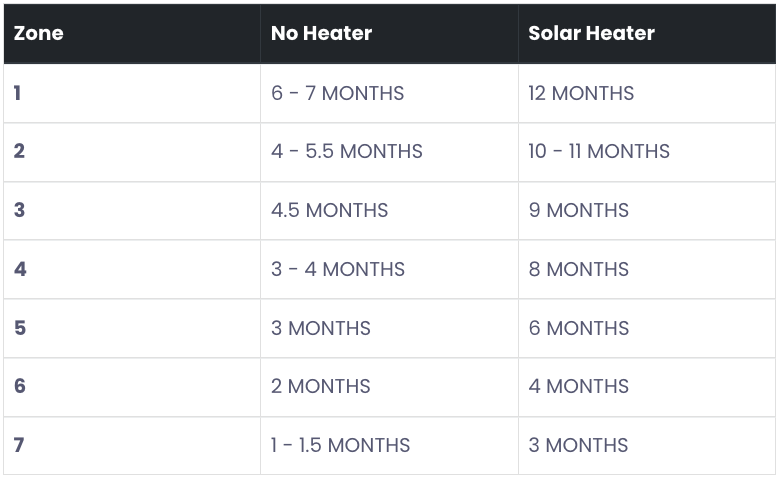
Task: Select the Zone 6 row label
Action: [19, 386]
